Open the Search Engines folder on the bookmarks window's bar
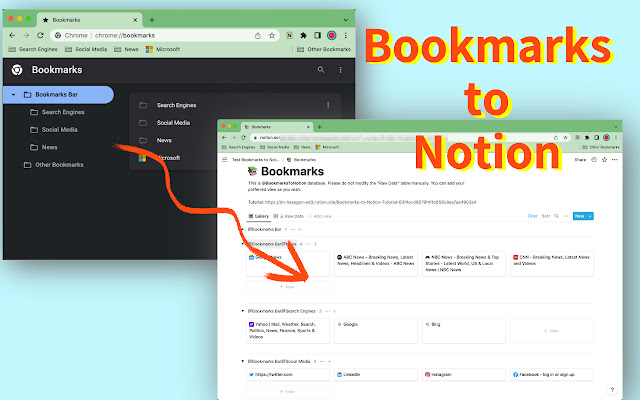This screenshot has width=640, height=400. 33,49
